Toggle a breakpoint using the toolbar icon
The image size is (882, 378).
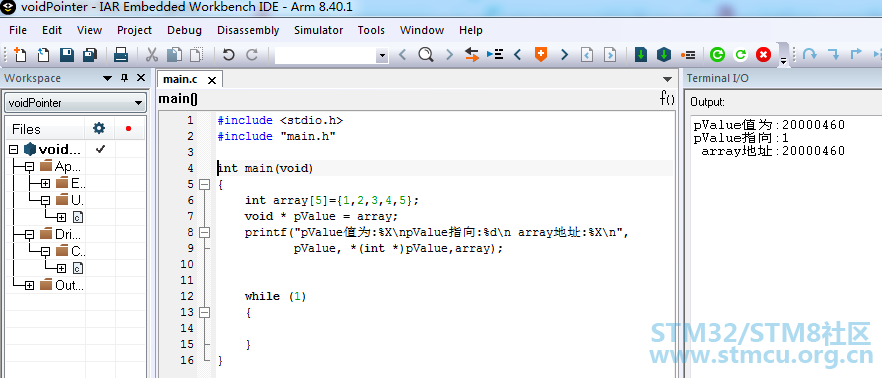tap(687, 55)
